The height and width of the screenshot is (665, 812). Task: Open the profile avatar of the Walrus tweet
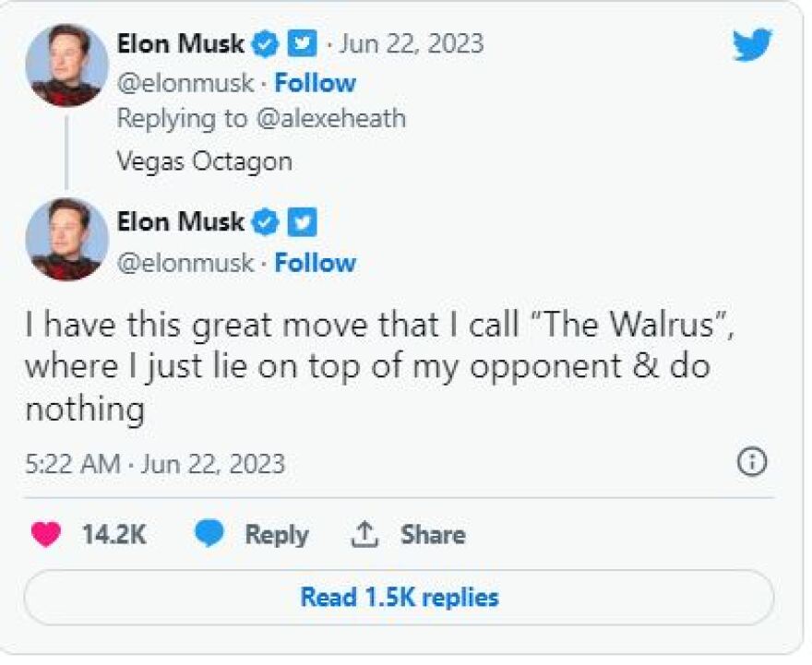pyautogui.click(x=66, y=240)
